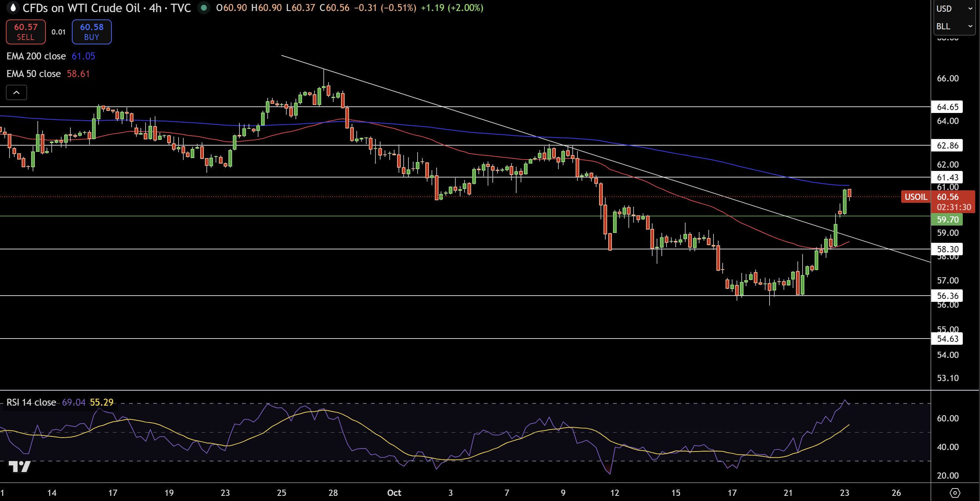Viewport: 980px width, 501px height.
Task: Click the USOIL symbol price label
Action: click(915, 197)
